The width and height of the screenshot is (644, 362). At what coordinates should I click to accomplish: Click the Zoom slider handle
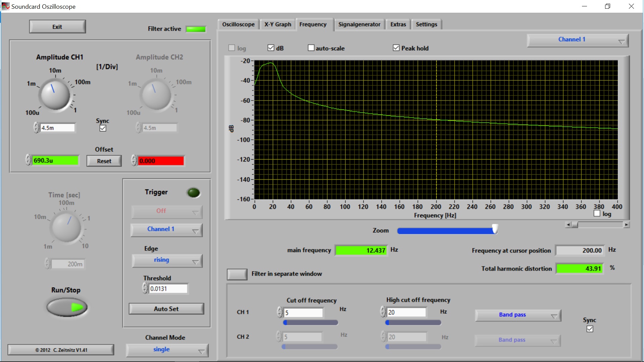(x=495, y=230)
